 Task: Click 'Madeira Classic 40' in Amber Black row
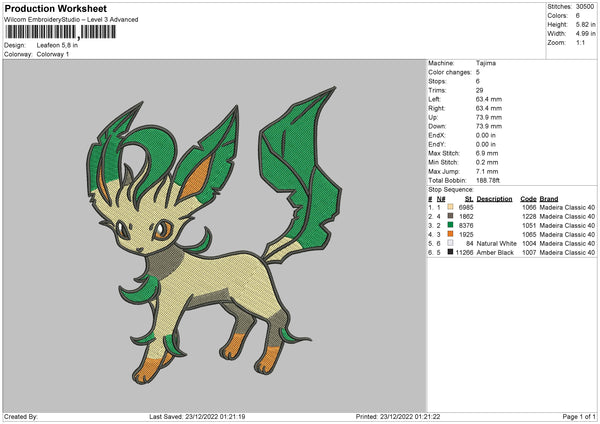point(567,253)
